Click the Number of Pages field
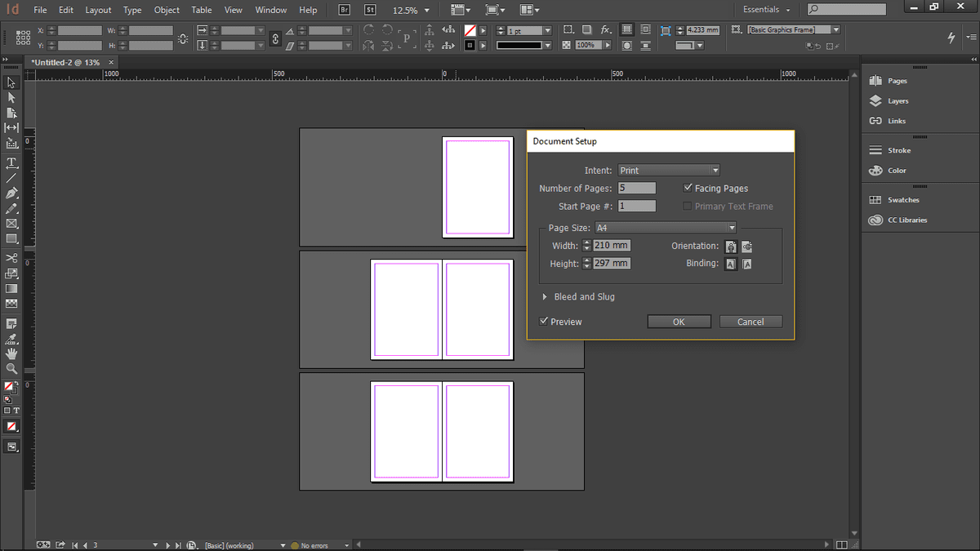 pyautogui.click(x=636, y=189)
